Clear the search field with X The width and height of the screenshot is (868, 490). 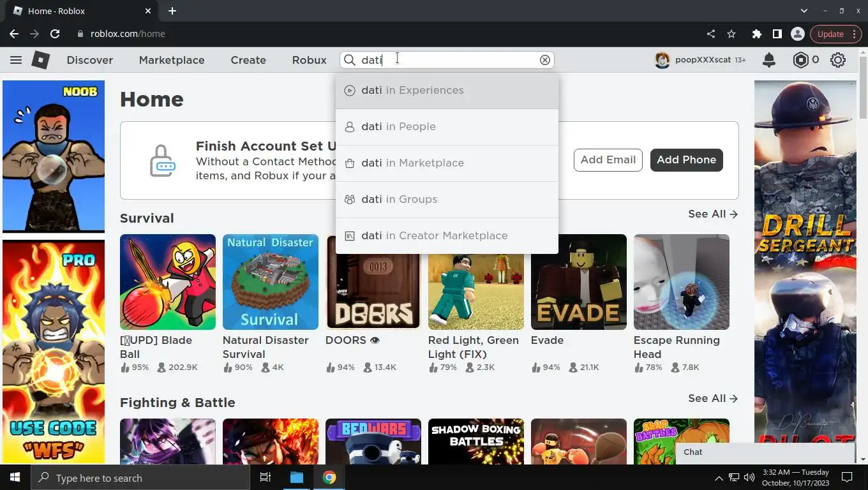pos(545,60)
